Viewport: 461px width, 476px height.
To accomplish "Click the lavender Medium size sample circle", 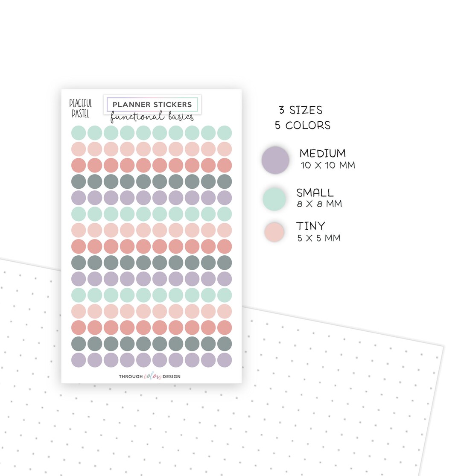I will coord(275,160).
